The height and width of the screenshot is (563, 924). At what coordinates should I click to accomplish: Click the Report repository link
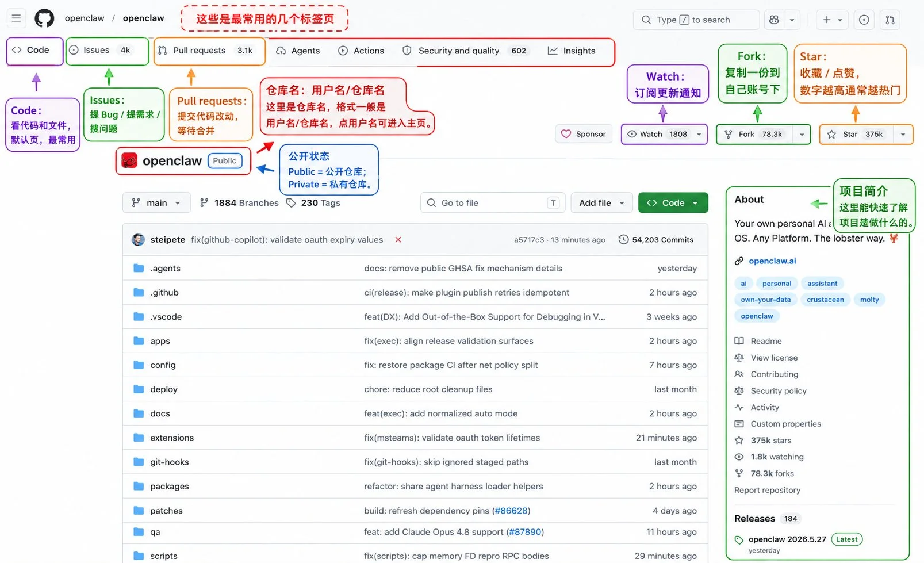pos(767,490)
